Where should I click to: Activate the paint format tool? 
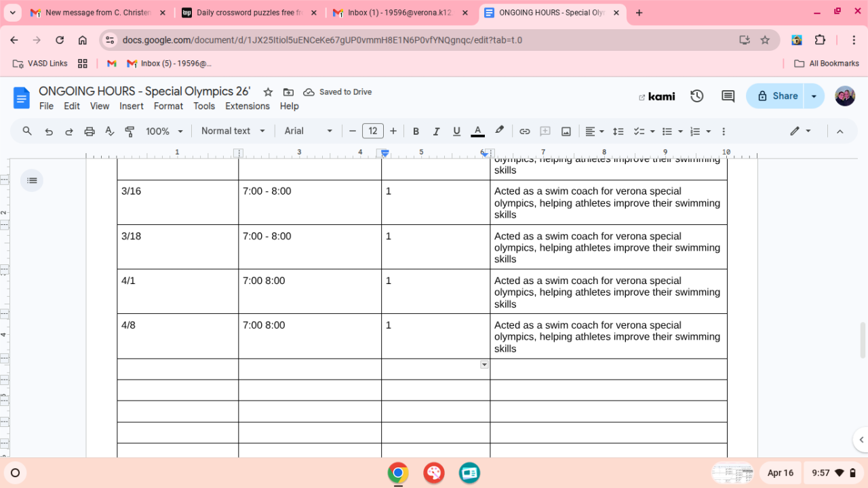click(130, 131)
